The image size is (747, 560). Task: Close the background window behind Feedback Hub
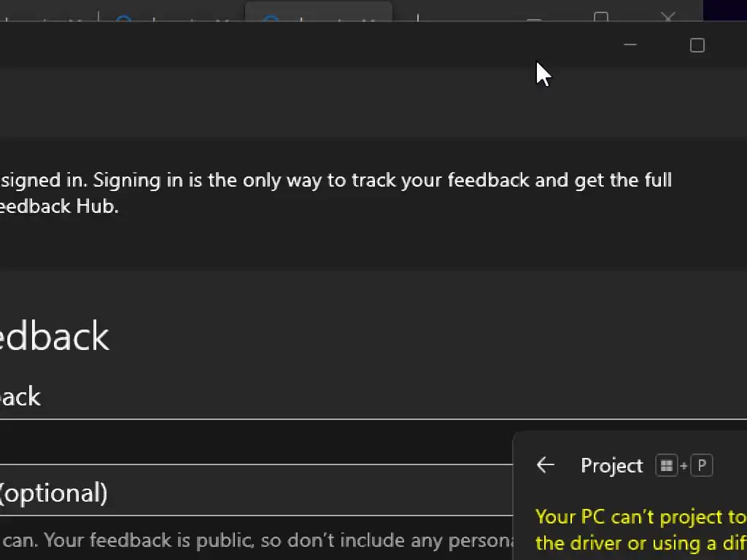tap(668, 16)
